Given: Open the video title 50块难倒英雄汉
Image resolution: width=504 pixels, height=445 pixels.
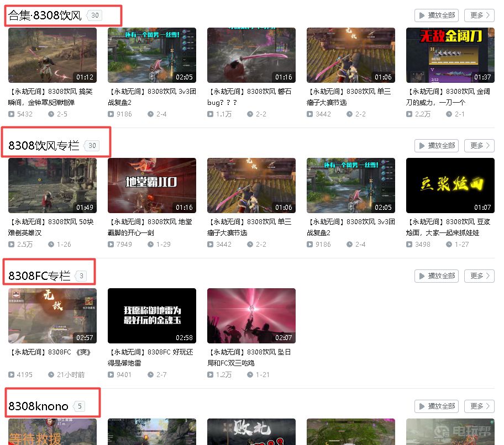Looking at the screenshot, I should [x=51, y=227].
